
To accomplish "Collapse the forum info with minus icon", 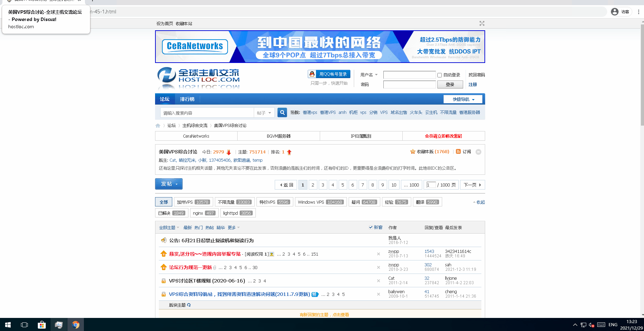I will [478, 152].
